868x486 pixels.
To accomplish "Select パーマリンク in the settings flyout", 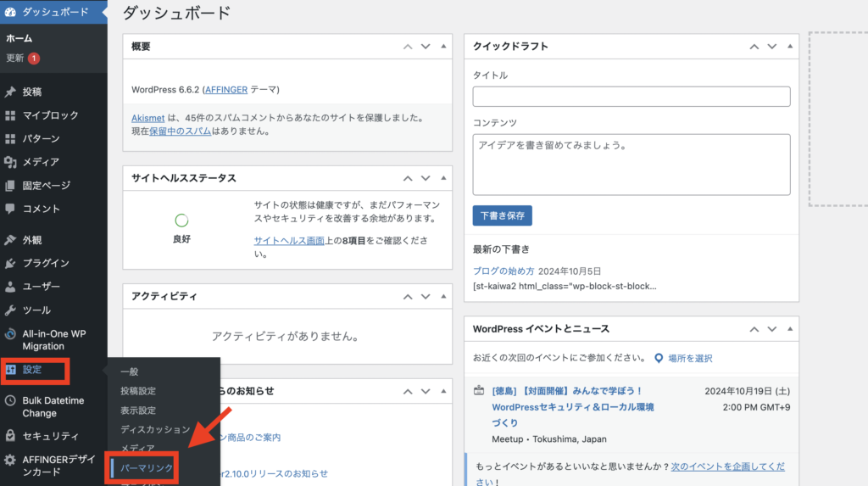I will pos(147,468).
